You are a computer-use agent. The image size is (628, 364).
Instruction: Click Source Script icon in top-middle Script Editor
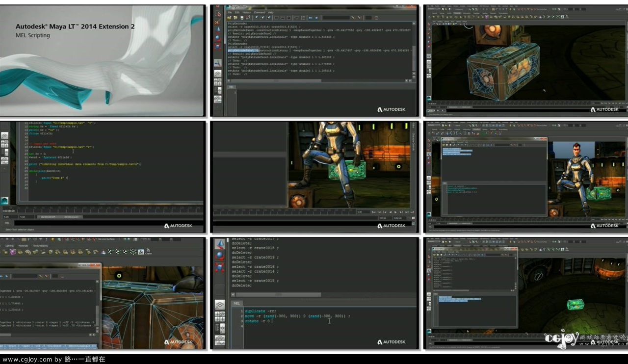(235, 18)
